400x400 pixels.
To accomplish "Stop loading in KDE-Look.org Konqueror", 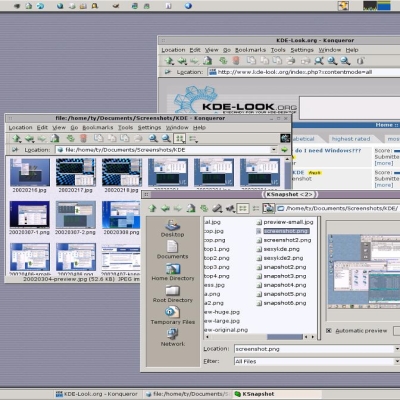I will (x=236, y=61).
